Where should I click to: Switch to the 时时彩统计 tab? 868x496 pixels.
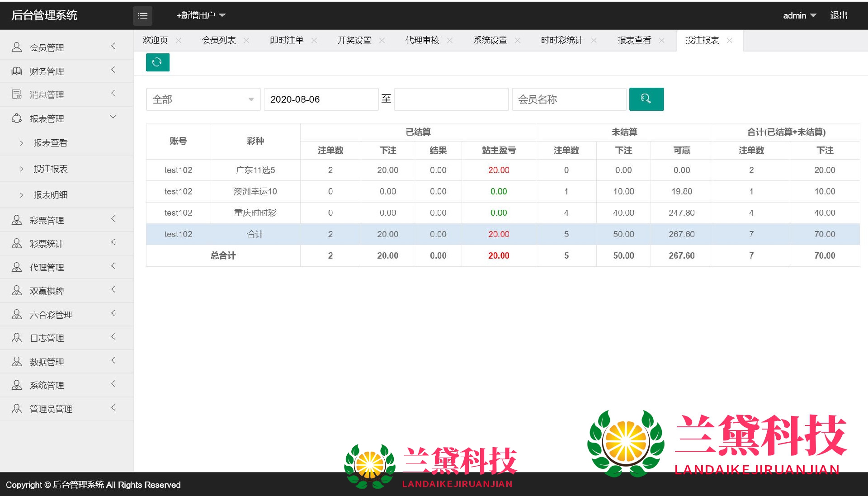coord(561,41)
